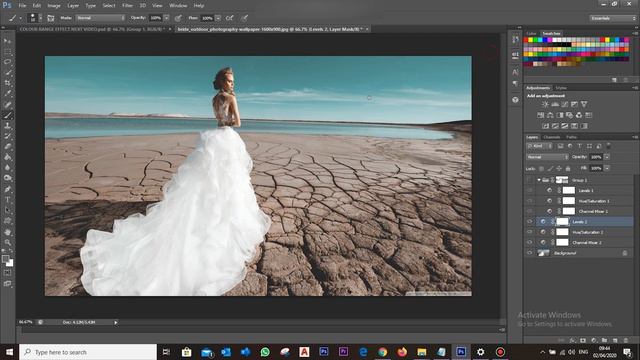Select the Background layer thumbnail
This screenshot has width=640, height=360.
543,253
